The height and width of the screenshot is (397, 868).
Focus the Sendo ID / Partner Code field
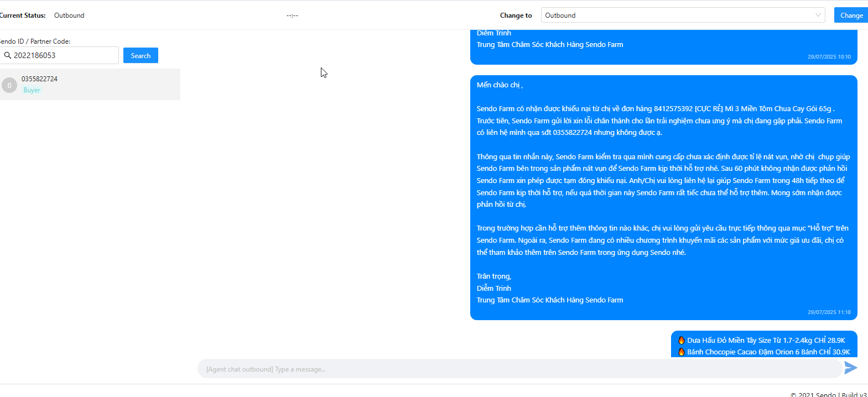[x=59, y=55]
